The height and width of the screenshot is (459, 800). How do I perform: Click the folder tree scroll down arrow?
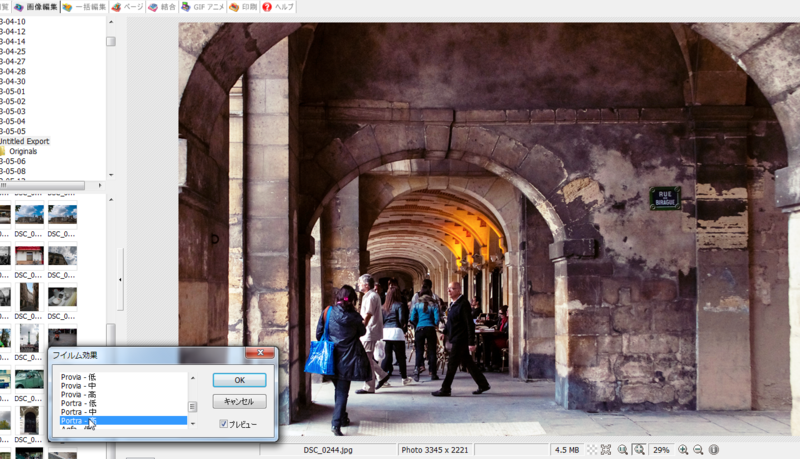111,175
